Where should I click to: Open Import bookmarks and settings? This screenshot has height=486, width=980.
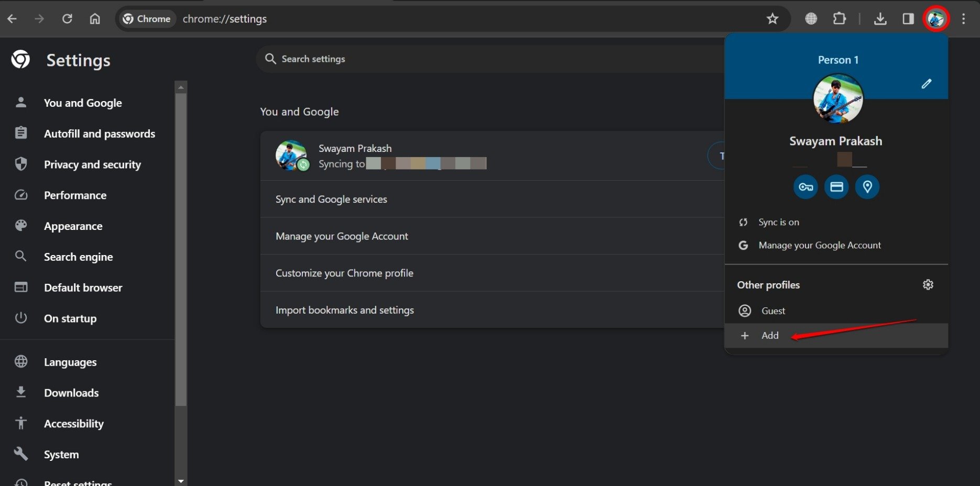click(x=345, y=310)
